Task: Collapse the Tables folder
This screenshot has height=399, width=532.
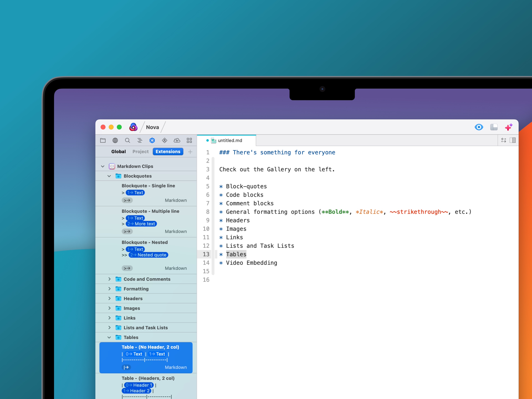Action: coord(109,337)
